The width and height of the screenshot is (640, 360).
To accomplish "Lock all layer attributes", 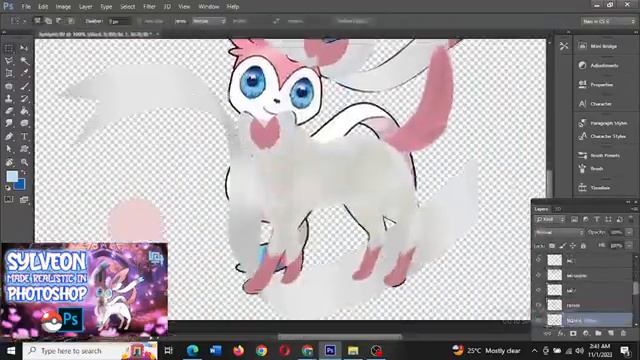I will [583, 246].
